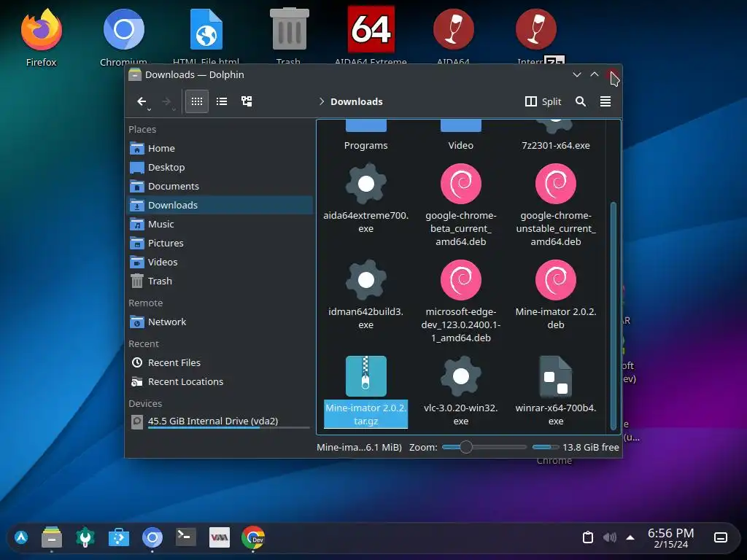Open Music in Places panel

[x=220, y=224]
